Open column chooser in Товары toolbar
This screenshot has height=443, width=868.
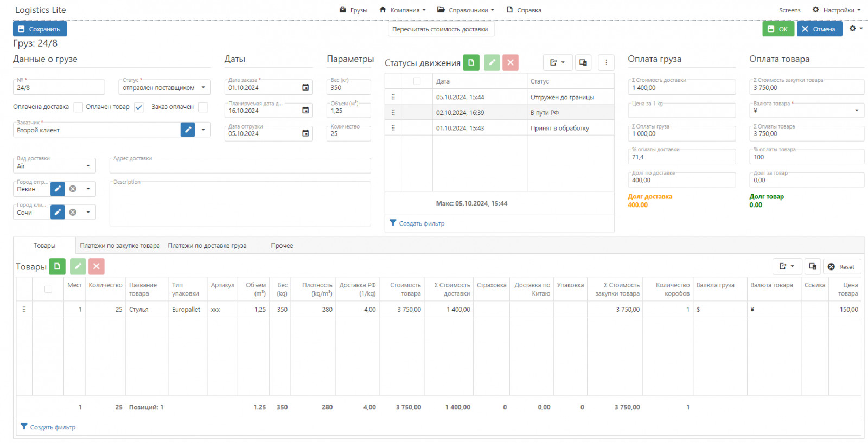tap(813, 266)
